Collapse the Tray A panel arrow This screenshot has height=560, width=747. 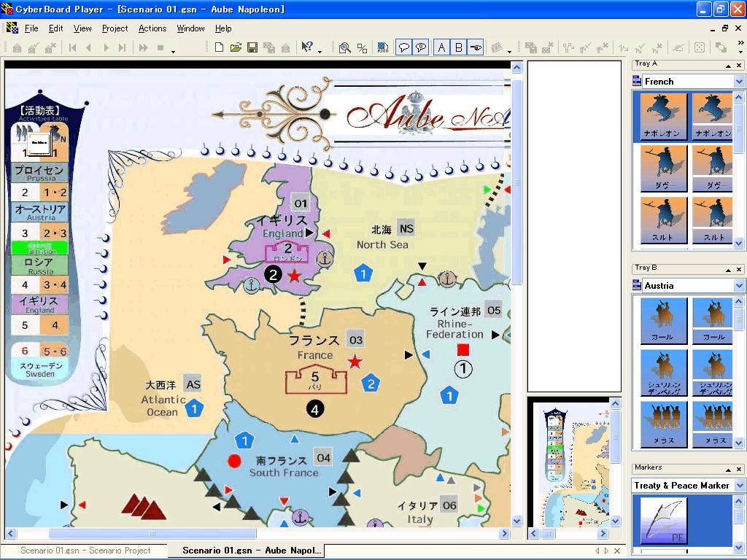coord(728,66)
